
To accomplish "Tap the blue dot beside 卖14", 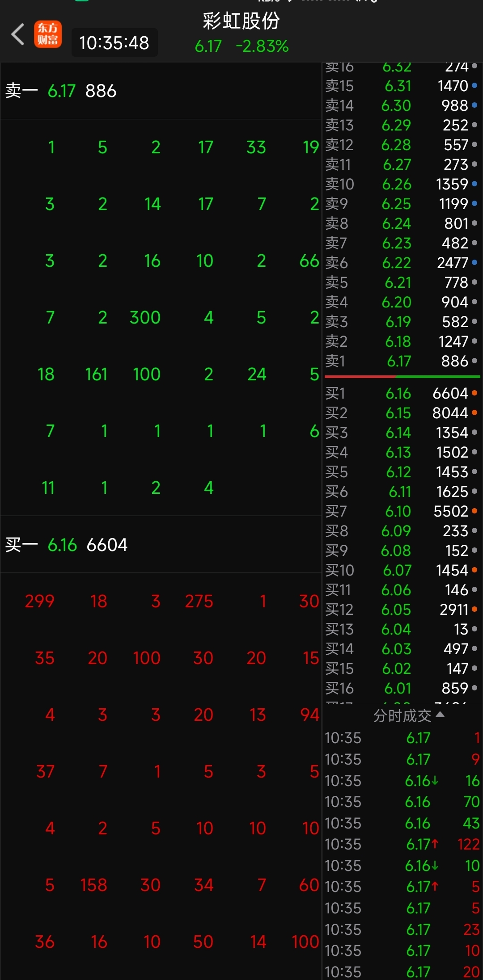I will tap(475, 105).
